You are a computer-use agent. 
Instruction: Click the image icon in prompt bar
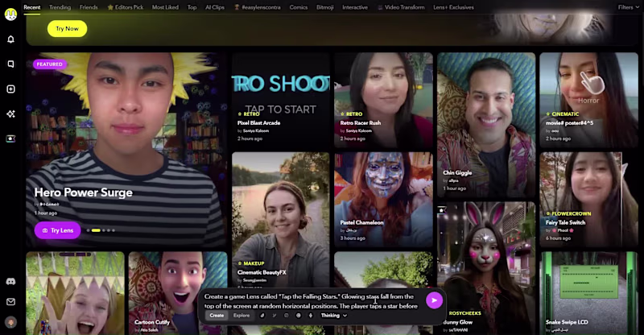click(x=287, y=315)
